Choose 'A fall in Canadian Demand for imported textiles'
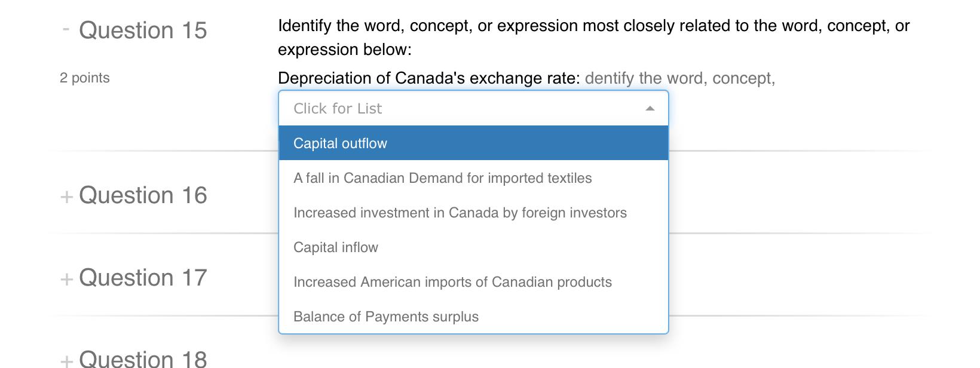 click(443, 178)
